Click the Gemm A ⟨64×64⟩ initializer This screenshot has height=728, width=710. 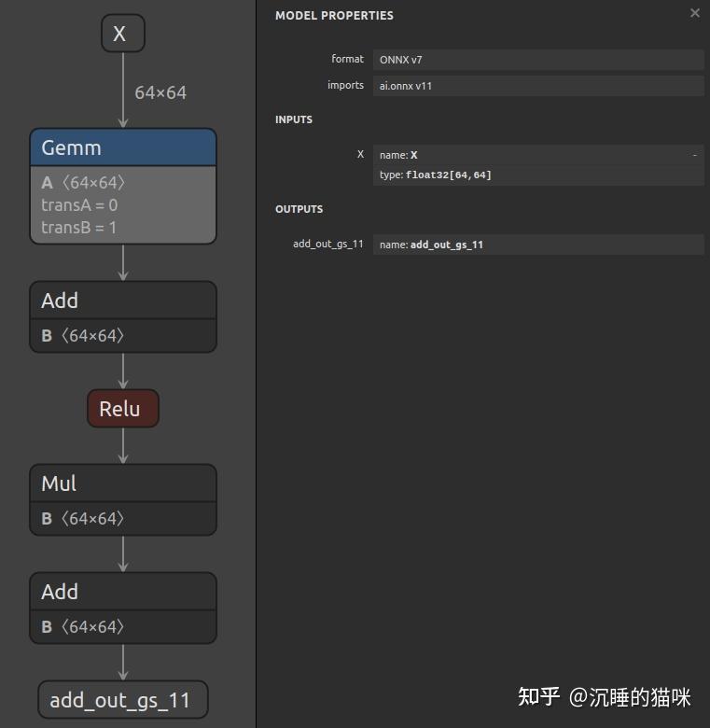[x=83, y=183]
